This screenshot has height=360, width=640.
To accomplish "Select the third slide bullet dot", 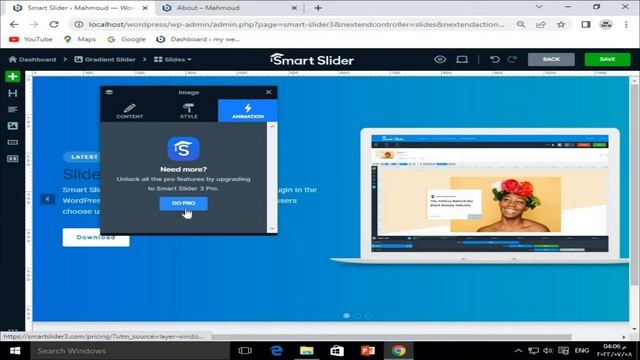I will (x=369, y=316).
